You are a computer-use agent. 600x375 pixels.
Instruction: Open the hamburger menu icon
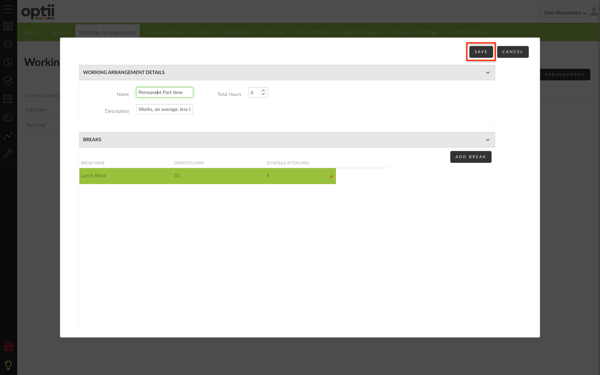(8, 9)
